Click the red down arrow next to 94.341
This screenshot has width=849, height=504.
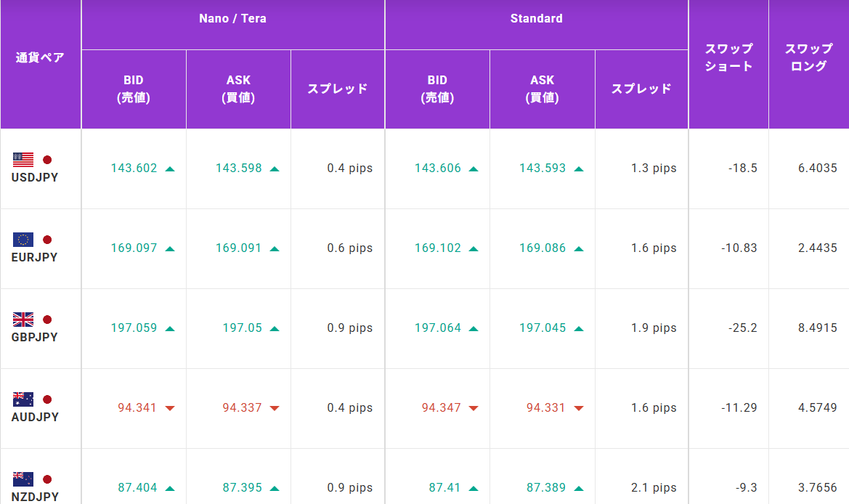click(170, 408)
